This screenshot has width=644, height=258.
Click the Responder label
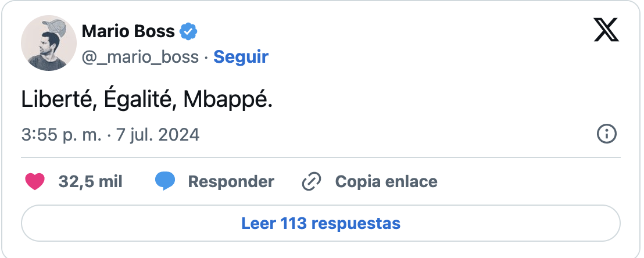tap(231, 182)
